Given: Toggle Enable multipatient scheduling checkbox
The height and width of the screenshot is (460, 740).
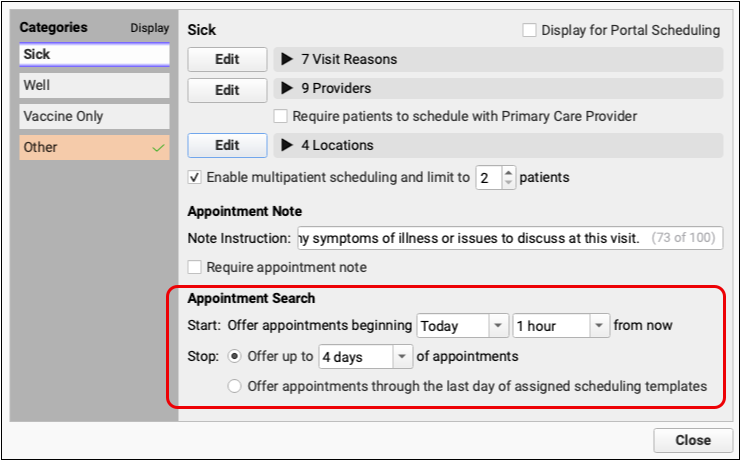Looking at the screenshot, I should coord(195,178).
